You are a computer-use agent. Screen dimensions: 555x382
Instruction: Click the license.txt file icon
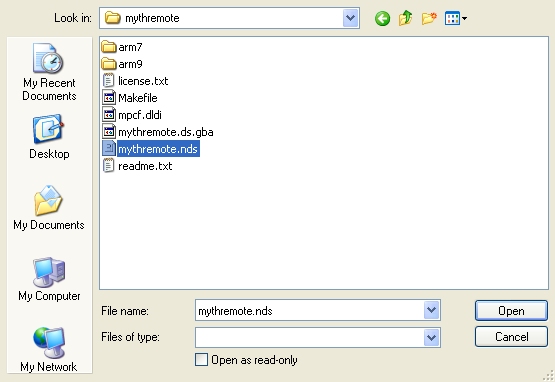pyautogui.click(x=108, y=81)
